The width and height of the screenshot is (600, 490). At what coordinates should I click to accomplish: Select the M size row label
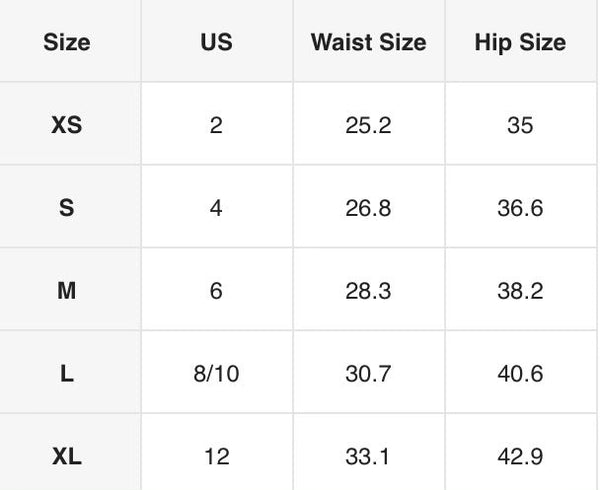pos(67,290)
